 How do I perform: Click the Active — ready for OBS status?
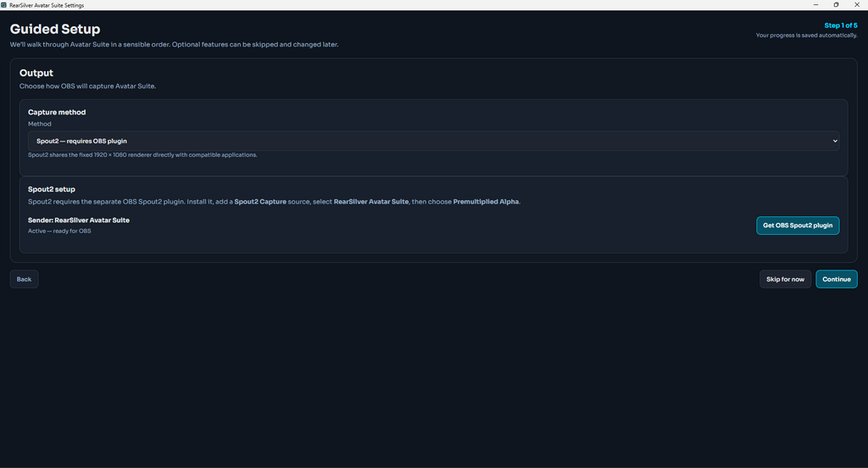tap(59, 231)
